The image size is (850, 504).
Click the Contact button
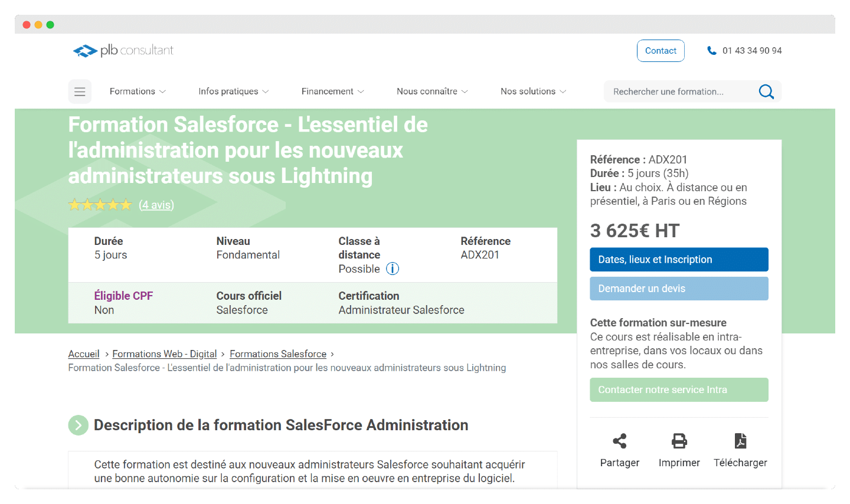(661, 51)
